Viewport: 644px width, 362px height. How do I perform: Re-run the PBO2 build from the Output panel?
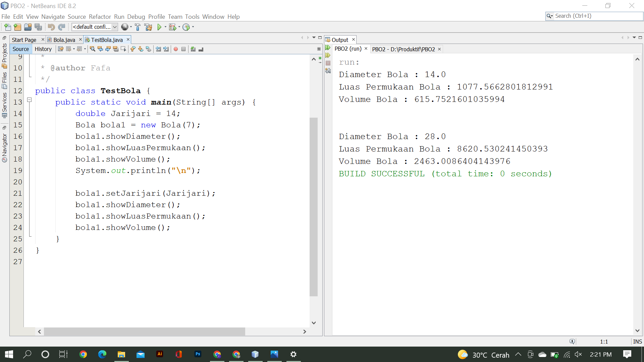pyautogui.click(x=328, y=48)
